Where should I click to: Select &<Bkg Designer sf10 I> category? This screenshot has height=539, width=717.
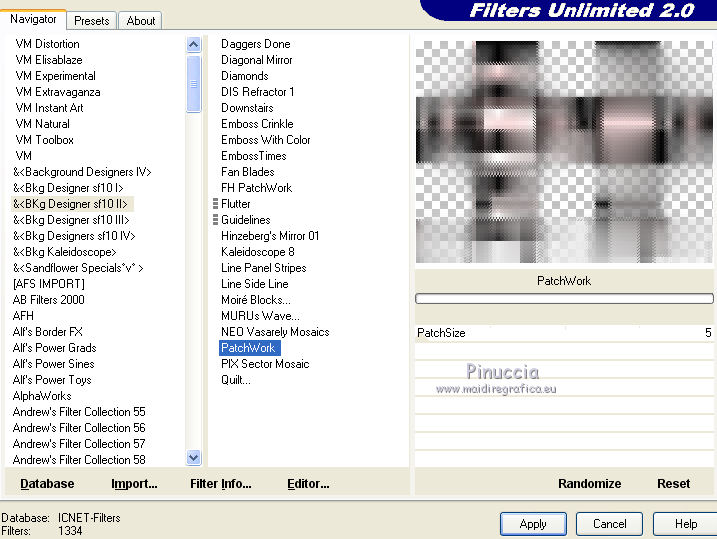(68, 188)
